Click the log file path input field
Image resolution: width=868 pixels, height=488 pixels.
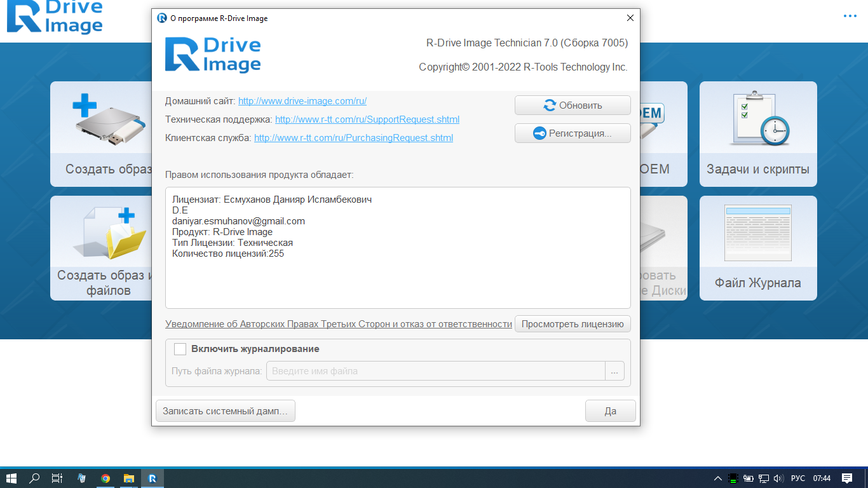pyautogui.click(x=435, y=371)
